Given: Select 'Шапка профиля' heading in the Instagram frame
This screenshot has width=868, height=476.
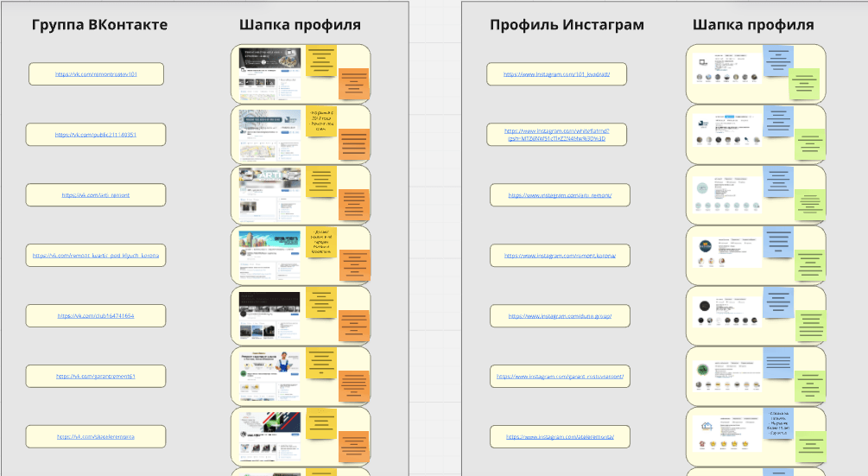Looking at the screenshot, I should [753, 25].
